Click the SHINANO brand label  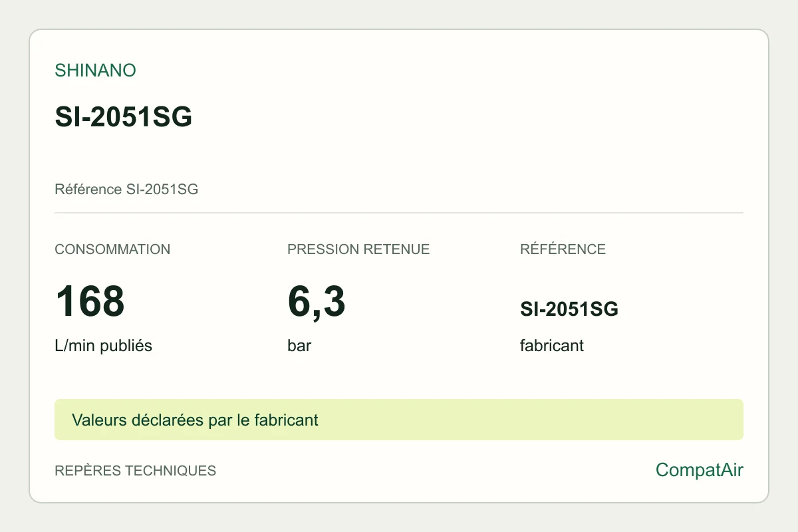95,70
